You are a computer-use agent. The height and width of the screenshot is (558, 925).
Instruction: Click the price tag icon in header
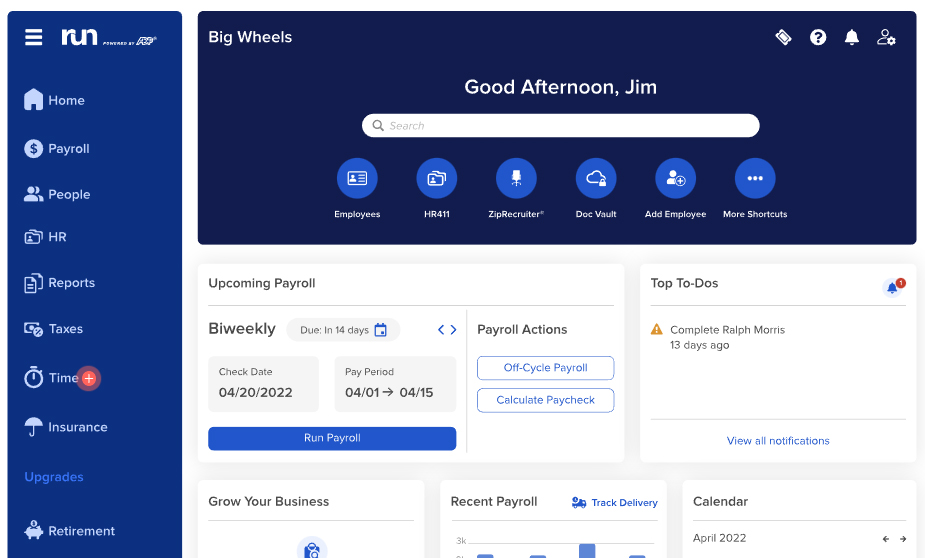(784, 37)
